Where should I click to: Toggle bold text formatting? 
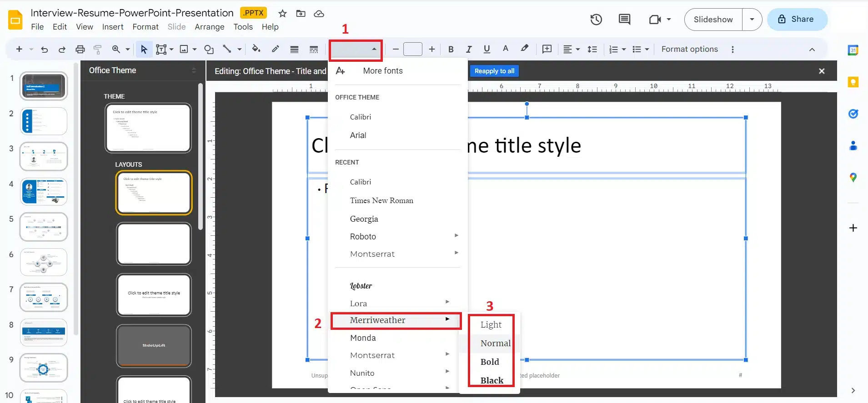(451, 49)
